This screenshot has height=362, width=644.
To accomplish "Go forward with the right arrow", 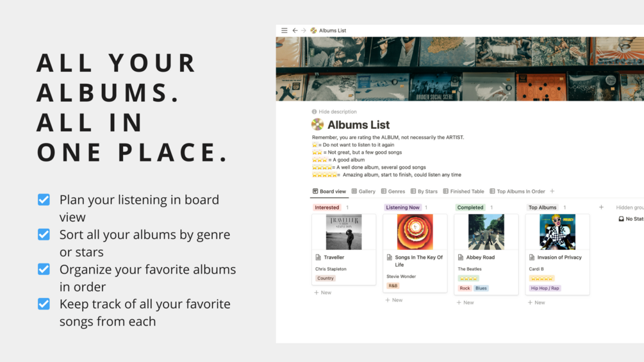I will point(304,30).
